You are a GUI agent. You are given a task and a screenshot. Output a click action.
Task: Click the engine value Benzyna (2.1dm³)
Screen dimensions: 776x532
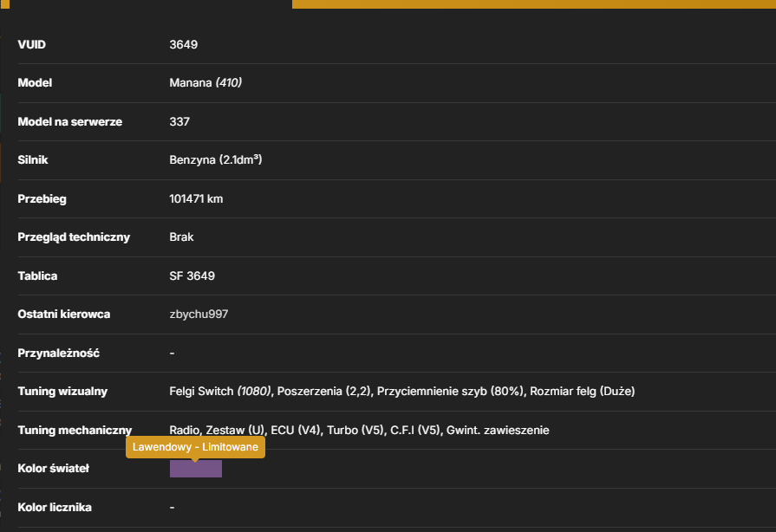coord(215,159)
